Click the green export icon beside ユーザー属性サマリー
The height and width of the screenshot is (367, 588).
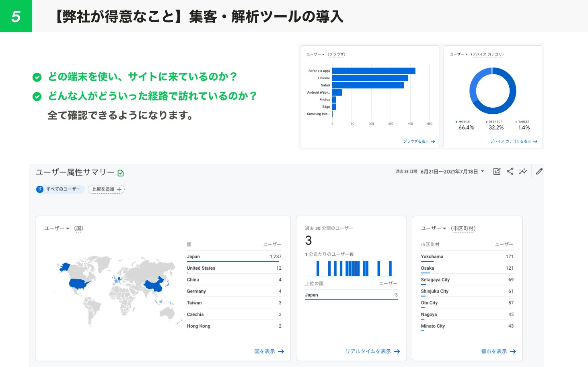(x=121, y=172)
